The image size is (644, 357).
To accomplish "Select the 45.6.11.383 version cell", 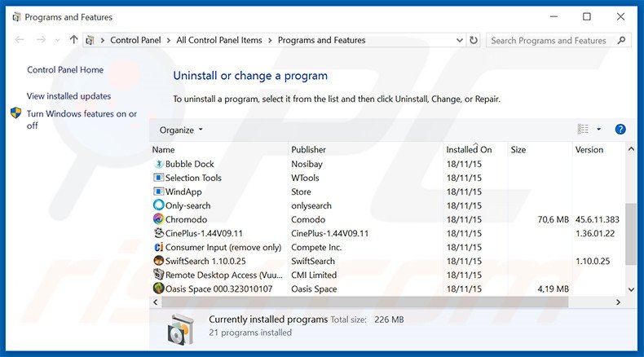I will [598, 219].
